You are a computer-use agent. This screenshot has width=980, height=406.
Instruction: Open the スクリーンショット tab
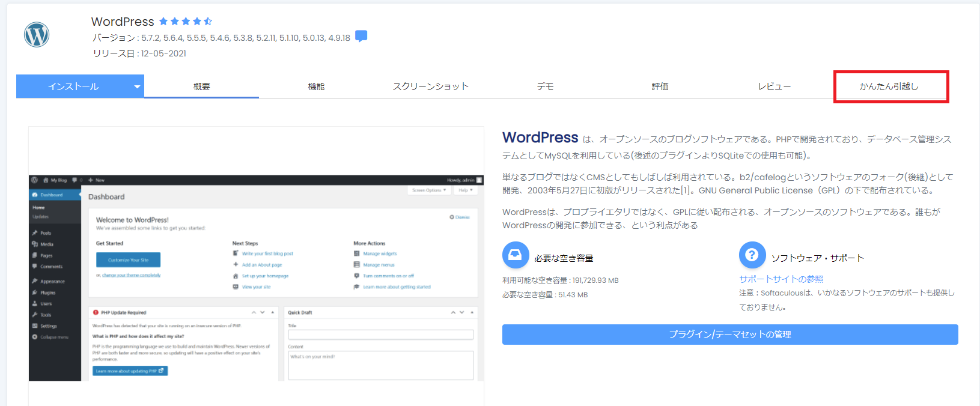[x=431, y=86]
